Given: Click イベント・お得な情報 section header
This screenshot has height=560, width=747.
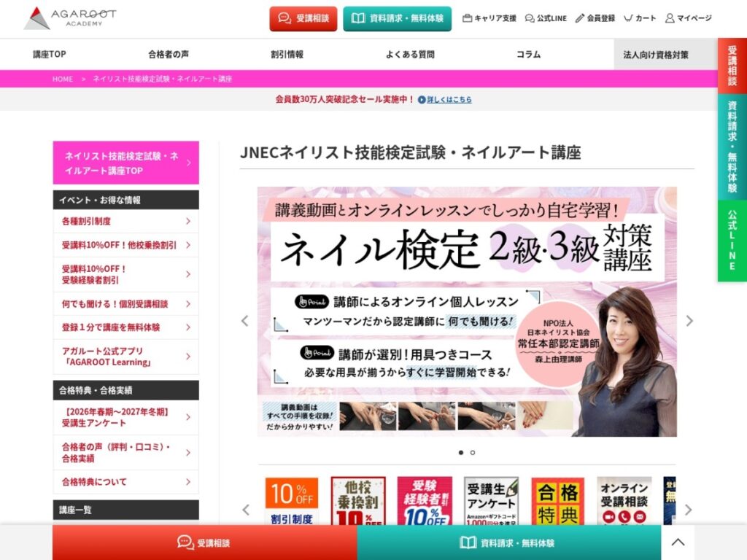Looking at the screenshot, I should (x=125, y=200).
